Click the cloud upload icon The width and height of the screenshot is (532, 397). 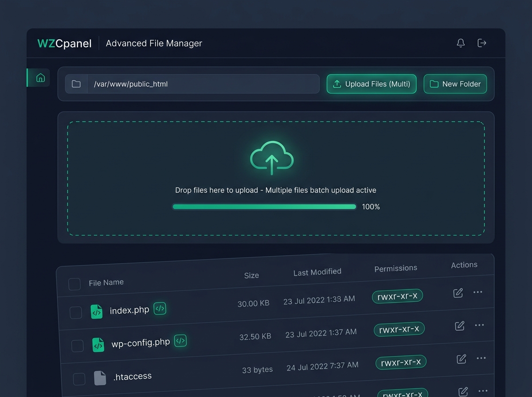tap(272, 157)
